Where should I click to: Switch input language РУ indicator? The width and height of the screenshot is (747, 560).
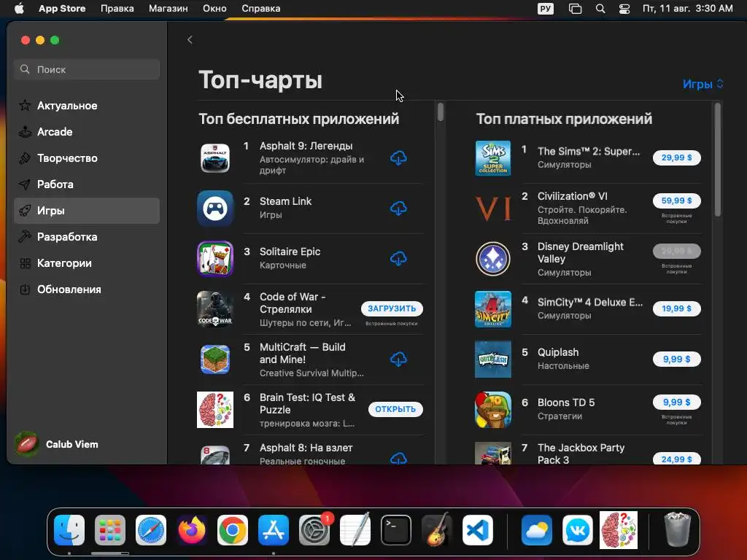(x=546, y=9)
